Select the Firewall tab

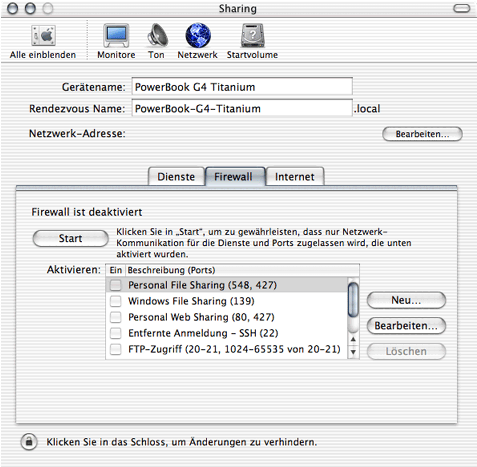[x=235, y=176]
